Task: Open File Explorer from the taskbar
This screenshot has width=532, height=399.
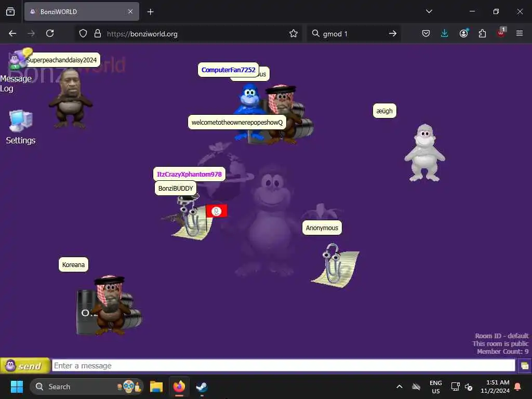Action: click(x=156, y=387)
